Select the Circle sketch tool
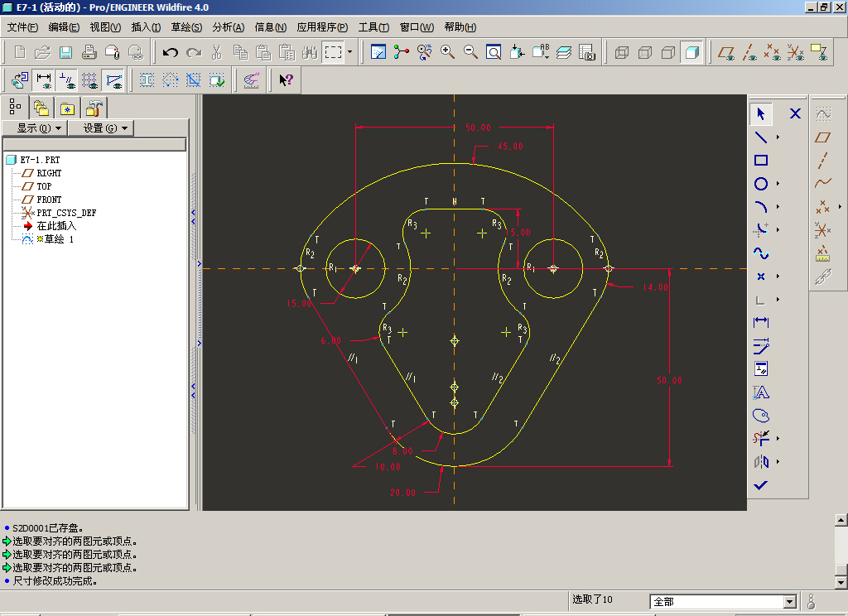The image size is (848, 616). pos(761,184)
